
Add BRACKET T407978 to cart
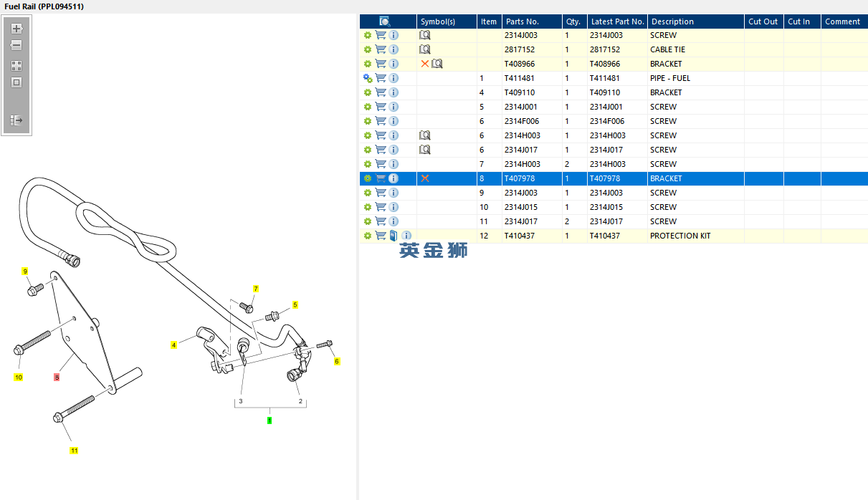(x=381, y=178)
